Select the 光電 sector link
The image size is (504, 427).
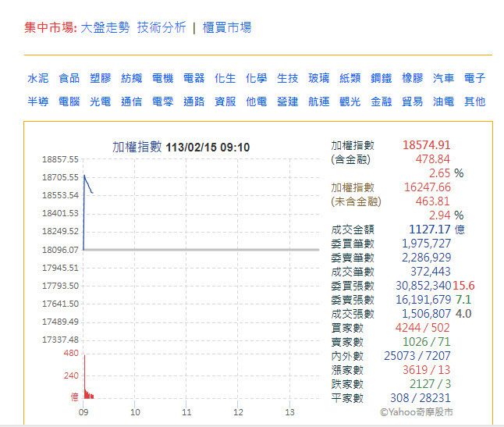click(x=101, y=101)
